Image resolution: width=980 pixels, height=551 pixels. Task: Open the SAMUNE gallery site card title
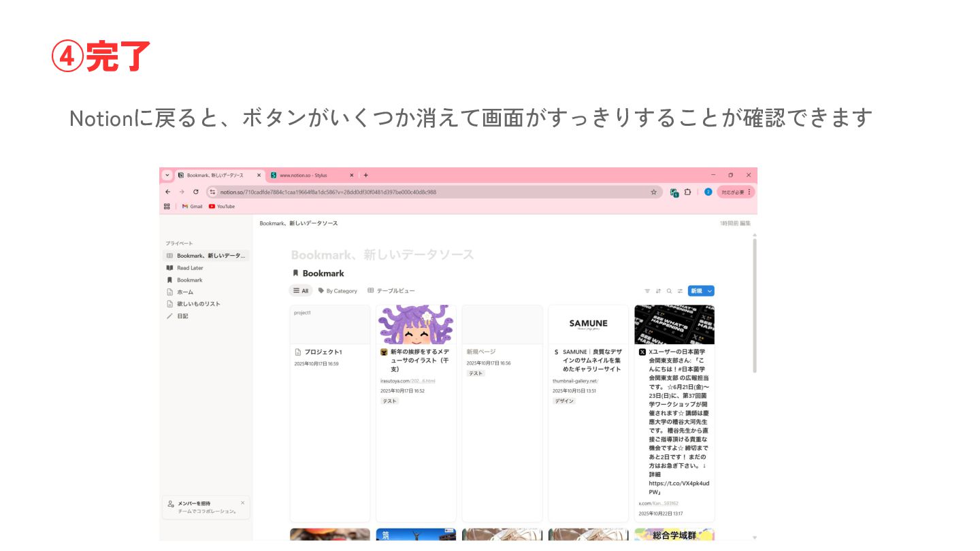(x=592, y=360)
